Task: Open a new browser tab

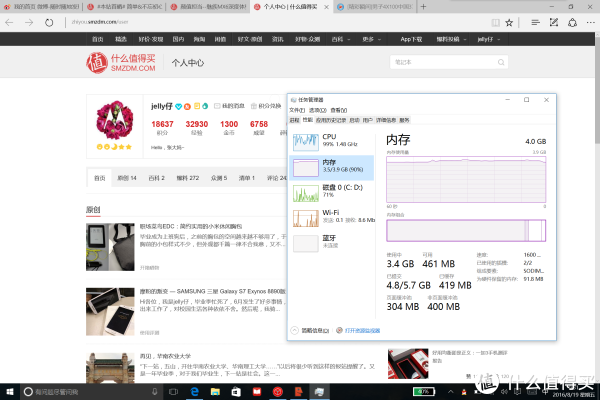Action: point(423,7)
